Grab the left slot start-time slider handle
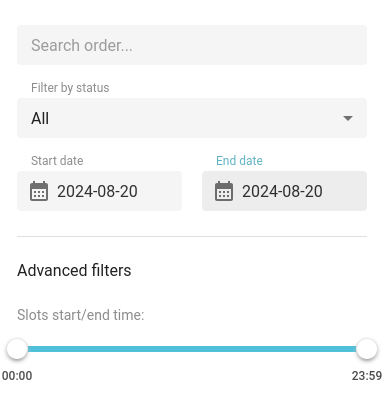The image size is (387, 403). 17,349
